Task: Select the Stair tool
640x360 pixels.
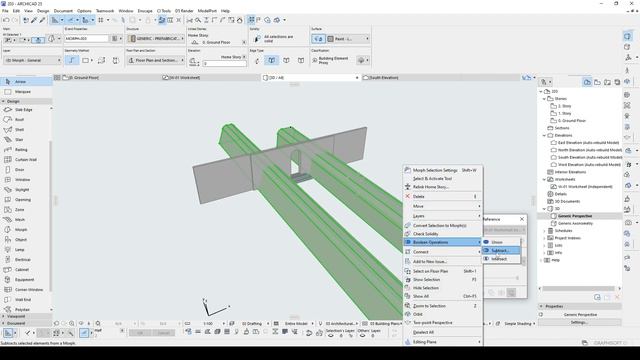Action: [25, 140]
